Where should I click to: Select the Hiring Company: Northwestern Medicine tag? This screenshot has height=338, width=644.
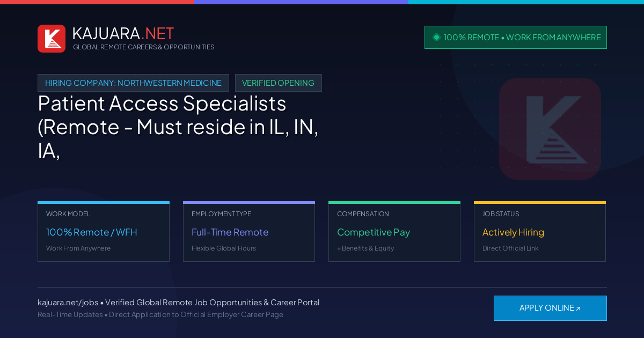click(x=133, y=83)
